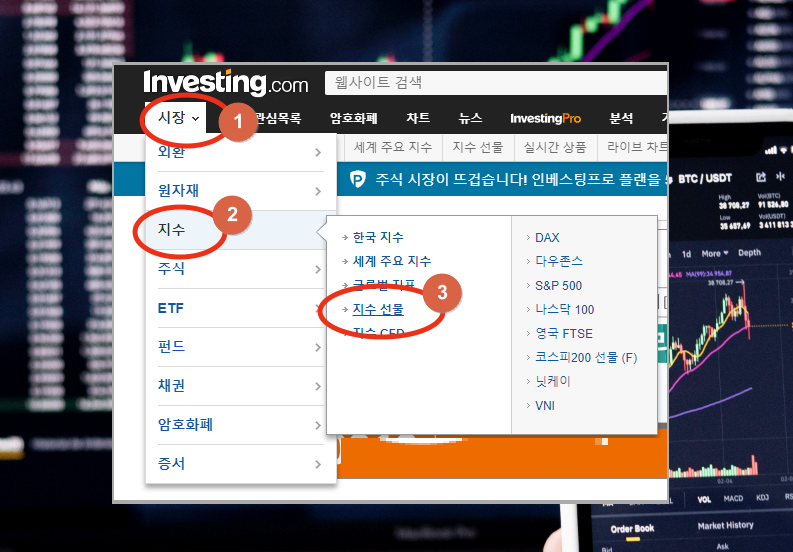The width and height of the screenshot is (793, 552).
Task: Open the 분석 top navigation item
Action: pyautogui.click(x=621, y=118)
